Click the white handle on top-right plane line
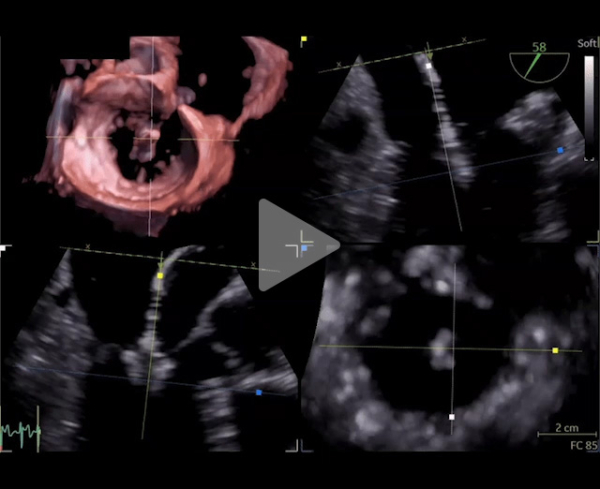The width and height of the screenshot is (600, 489). [x=429, y=66]
